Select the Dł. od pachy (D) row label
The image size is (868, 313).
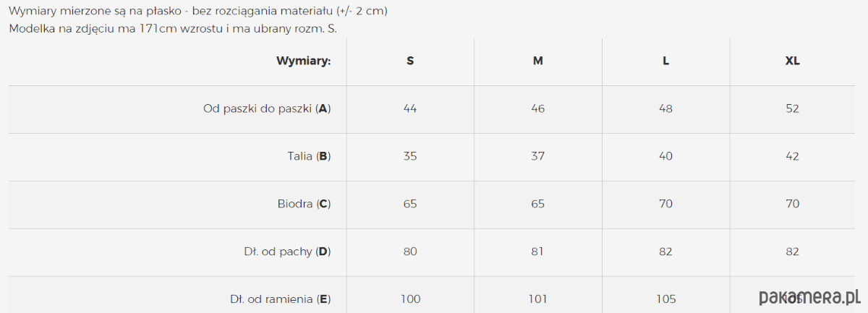[287, 252]
